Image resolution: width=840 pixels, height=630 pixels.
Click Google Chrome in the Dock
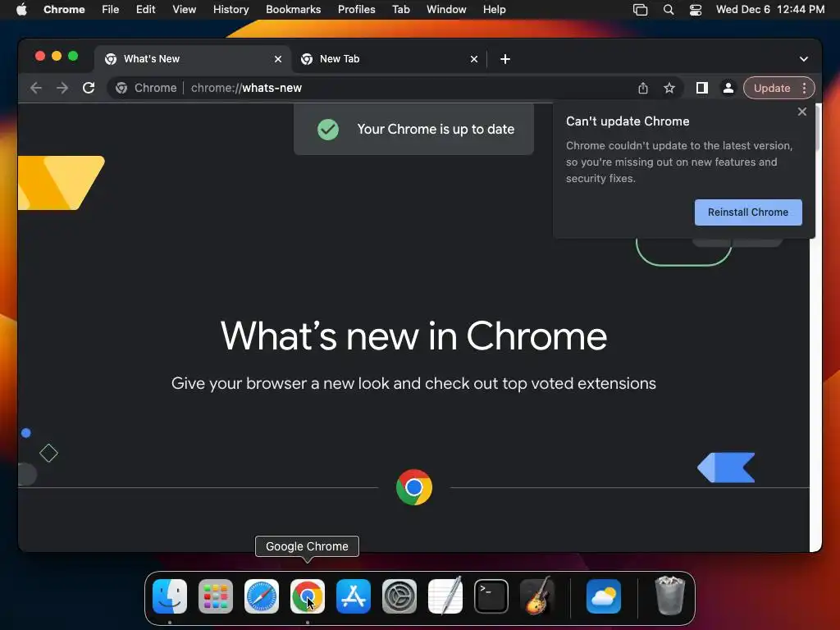(308, 596)
